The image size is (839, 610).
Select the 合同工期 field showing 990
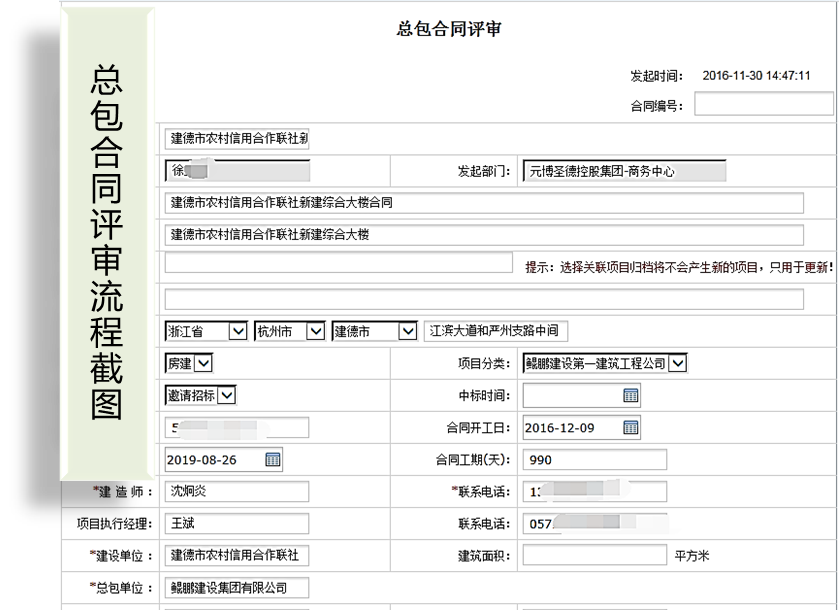point(594,460)
